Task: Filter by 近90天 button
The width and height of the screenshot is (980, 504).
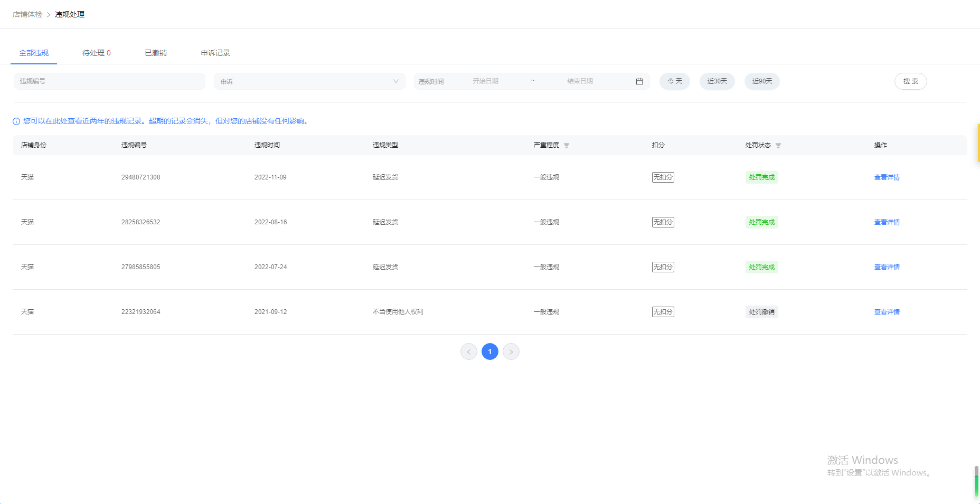Action: click(762, 81)
